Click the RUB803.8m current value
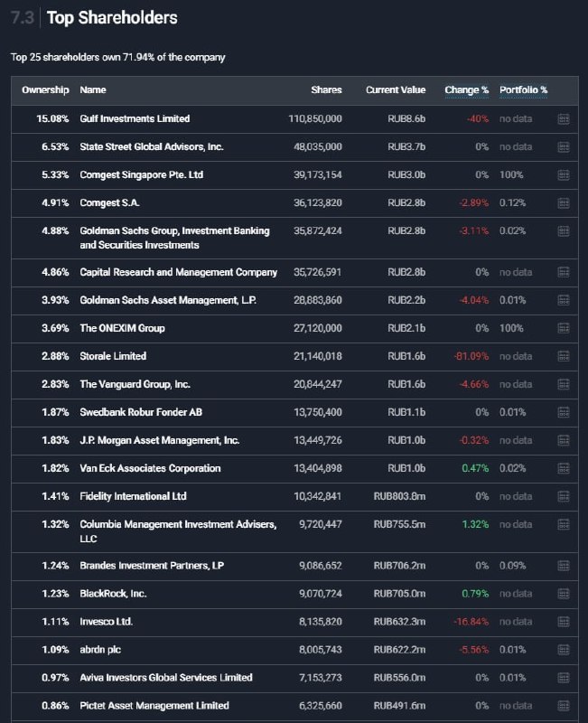588x723 pixels. click(x=399, y=496)
